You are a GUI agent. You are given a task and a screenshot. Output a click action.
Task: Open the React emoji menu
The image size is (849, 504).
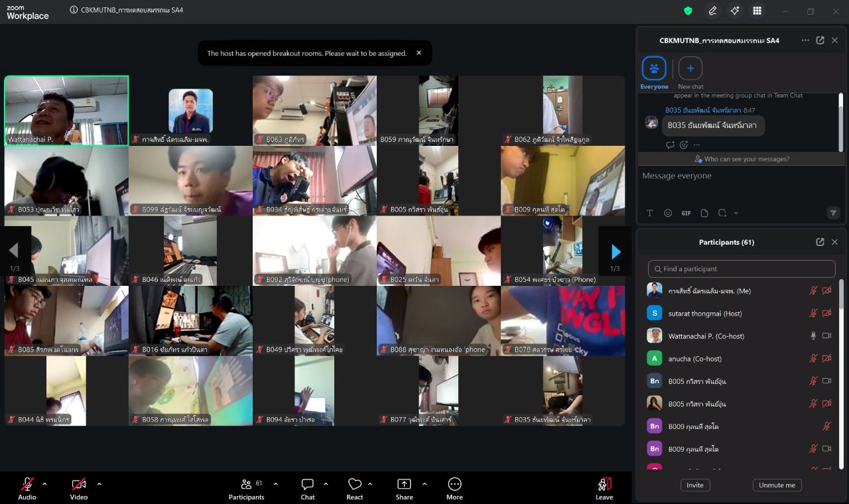point(355,485)
